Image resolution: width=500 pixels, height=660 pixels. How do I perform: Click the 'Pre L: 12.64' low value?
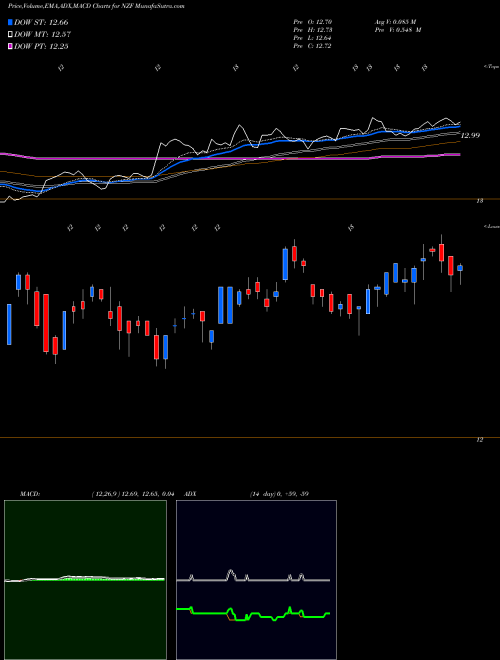(x=312, y=38)
